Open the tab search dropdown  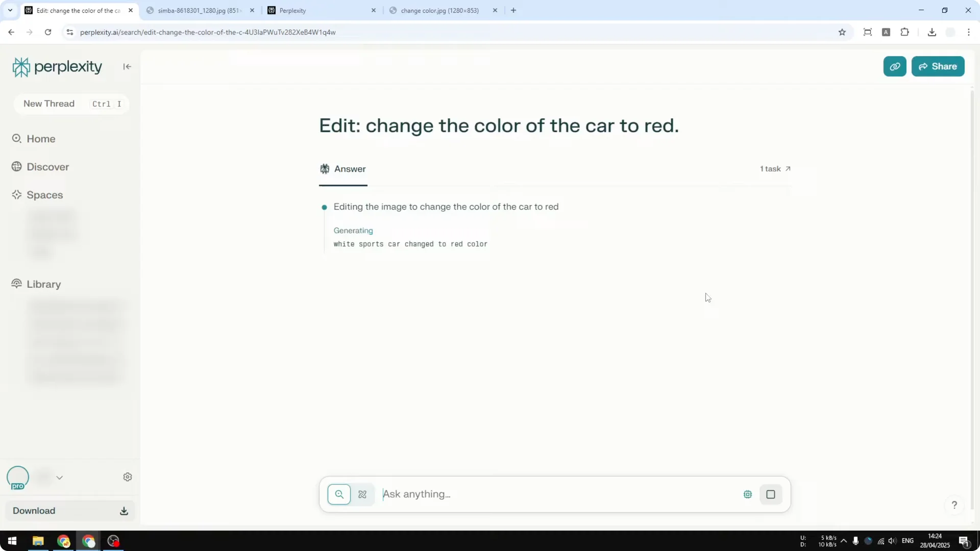(x=10, y=10)
